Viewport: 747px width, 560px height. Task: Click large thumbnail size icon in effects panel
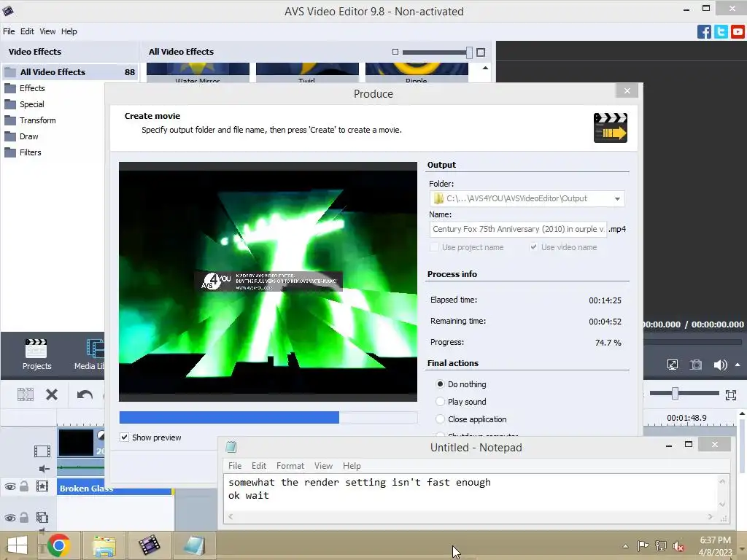[481, 52]
